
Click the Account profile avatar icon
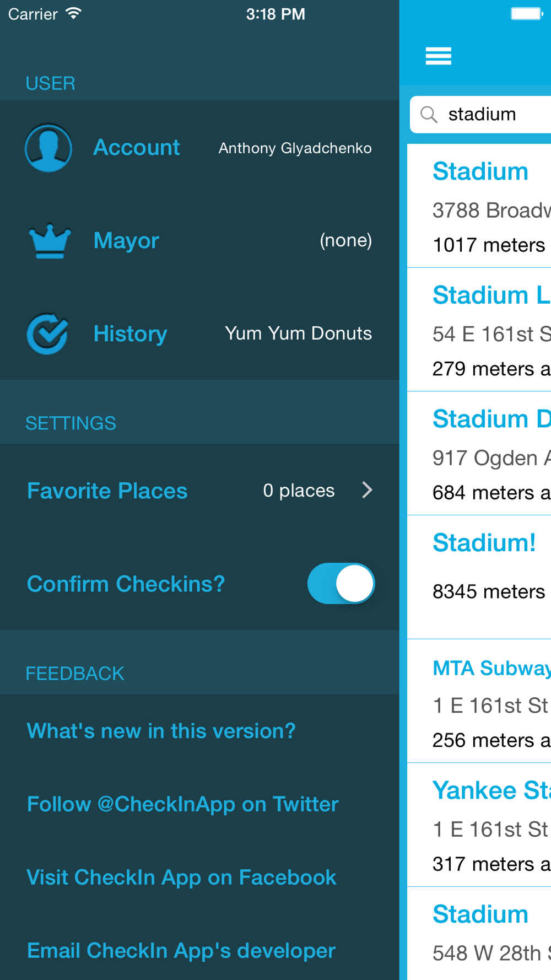(48, 148)
